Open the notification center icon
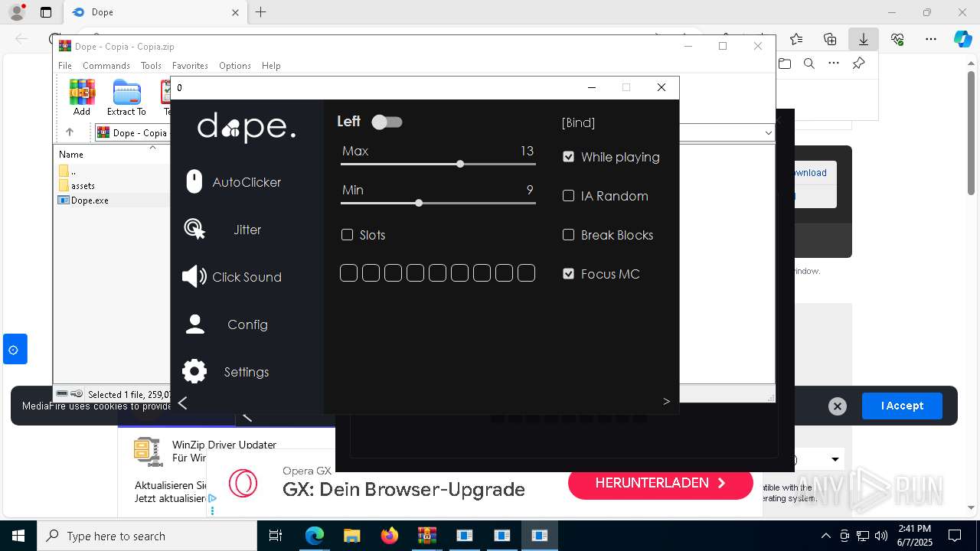Viewport: 980px width, 551px height. [x=955, y=536]
